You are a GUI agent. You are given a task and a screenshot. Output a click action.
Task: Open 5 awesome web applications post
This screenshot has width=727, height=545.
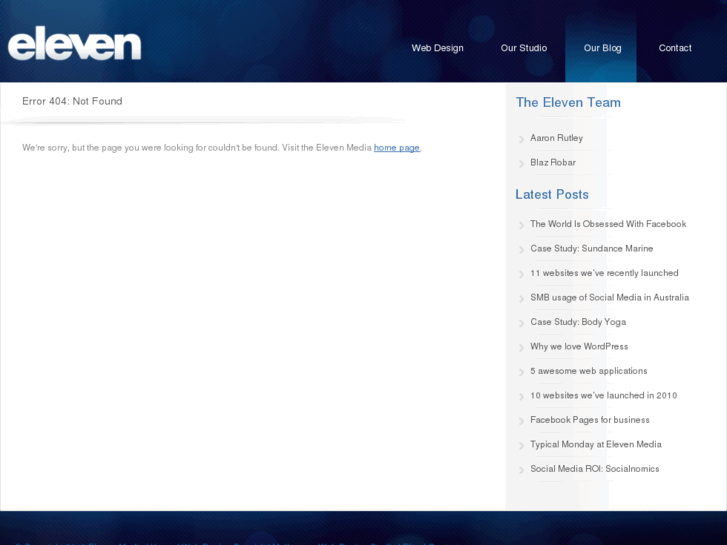pyautogui.click(x=588, y=371)
